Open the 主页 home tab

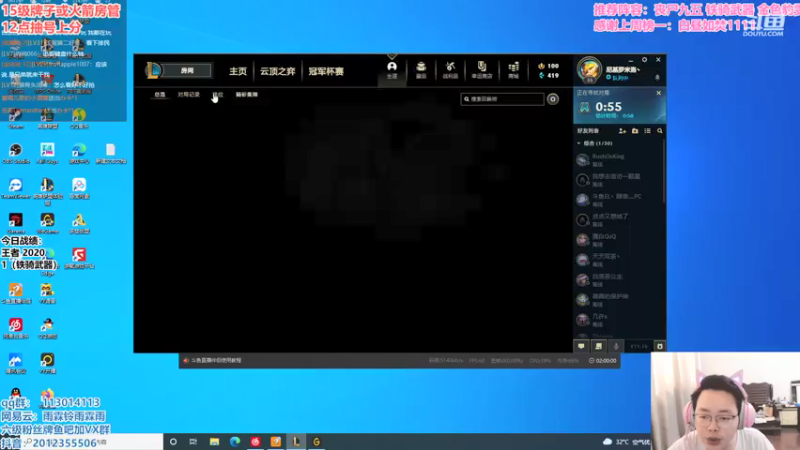[238, 71]
